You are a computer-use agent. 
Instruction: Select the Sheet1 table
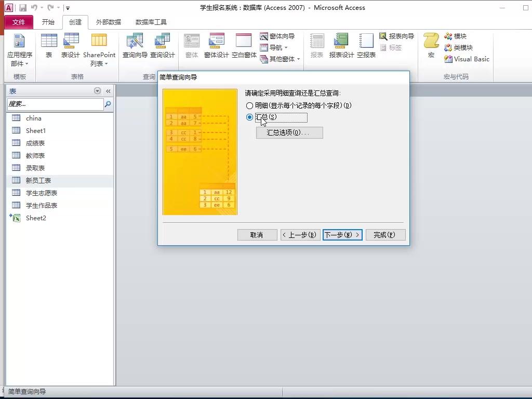click(x=60, y=130)
